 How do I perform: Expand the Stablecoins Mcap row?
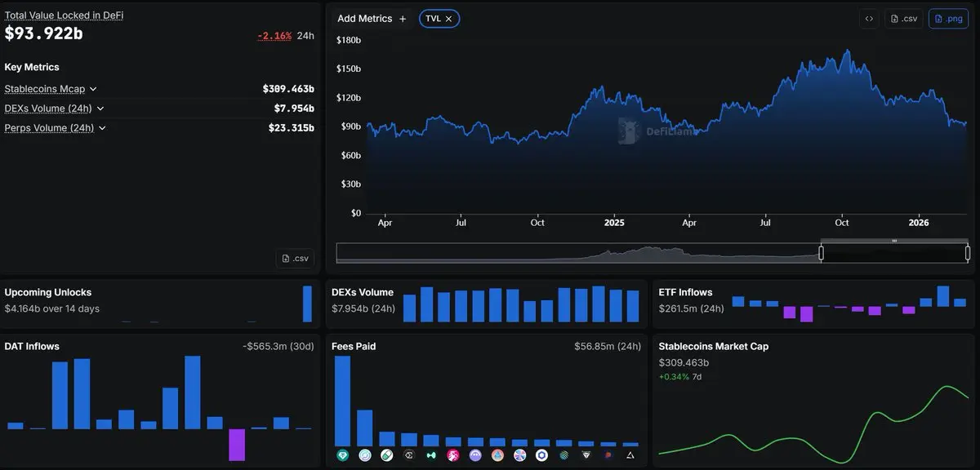click(93, 89)
